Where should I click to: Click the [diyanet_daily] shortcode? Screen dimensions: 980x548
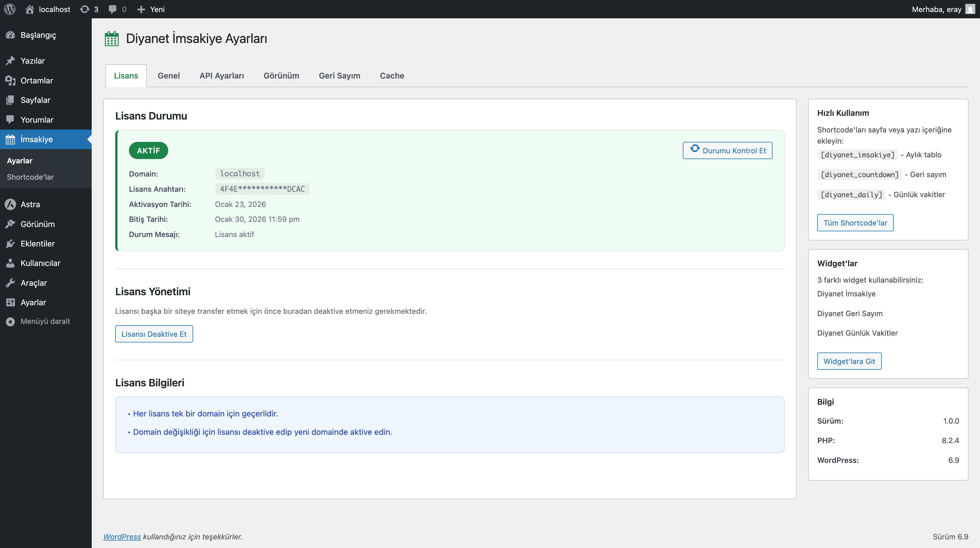pyautogui.click(x=851, y=194)
